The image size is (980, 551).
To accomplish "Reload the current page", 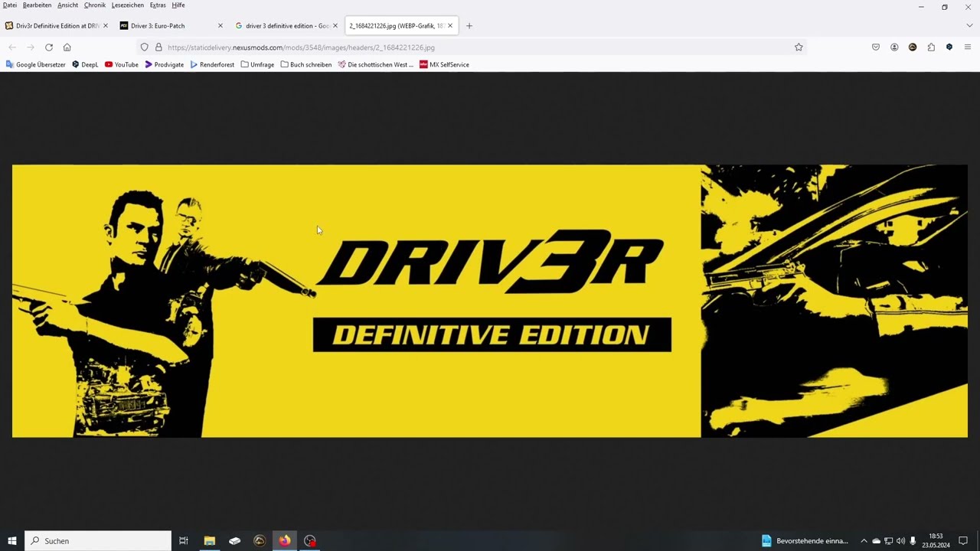I will click(x=49, y=47).
